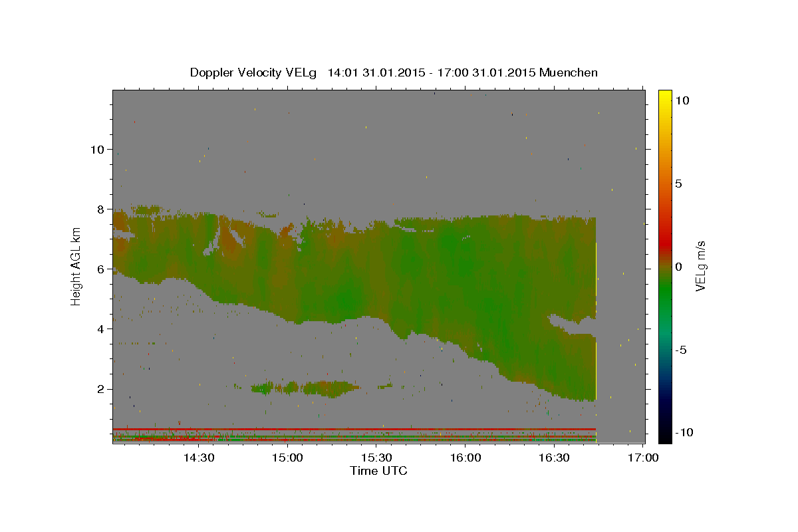
Task: Click the red horizontal line near ground level
Action: (x=354, y=429)
